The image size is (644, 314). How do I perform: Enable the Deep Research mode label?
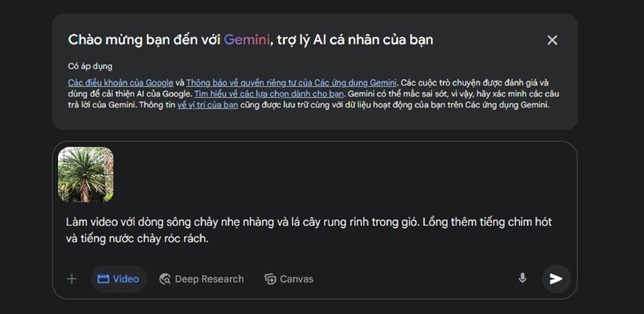209,279
